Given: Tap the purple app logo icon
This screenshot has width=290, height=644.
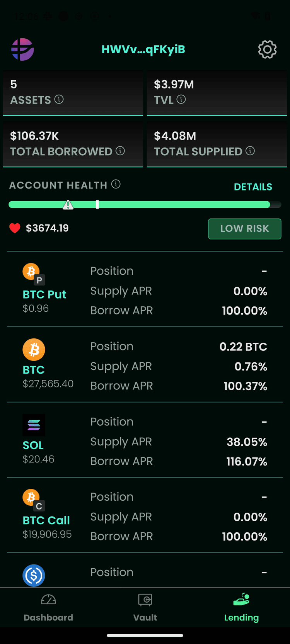Looking at the screenshot, I should click(x=22, y=49).
